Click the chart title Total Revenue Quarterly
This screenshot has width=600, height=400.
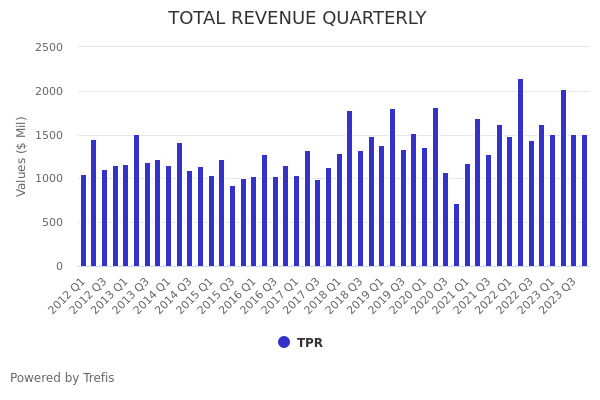tap(297, 18)
